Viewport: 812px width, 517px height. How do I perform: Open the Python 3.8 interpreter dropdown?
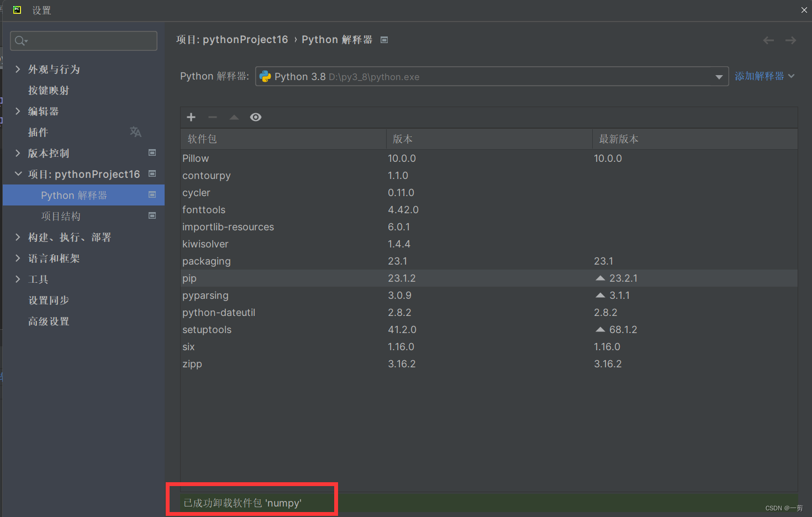click(719, 76)
